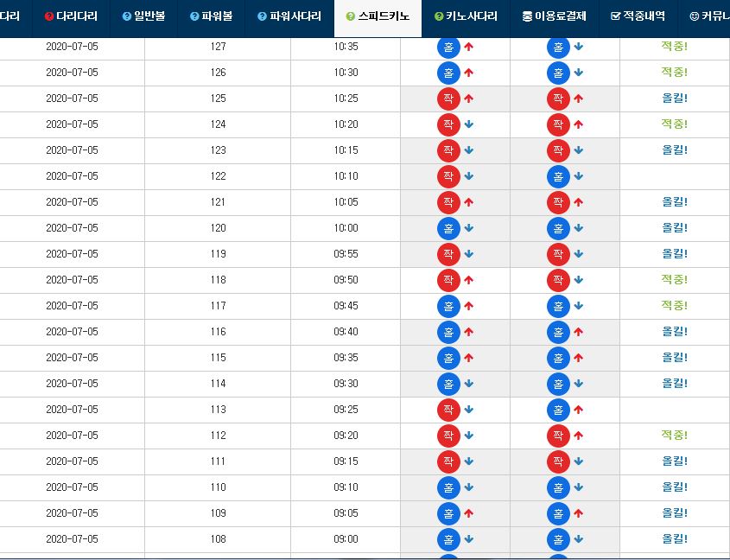Click 올킬! result for round 108
This screenshot has width=730, height=560.
(x=675, y=538)
